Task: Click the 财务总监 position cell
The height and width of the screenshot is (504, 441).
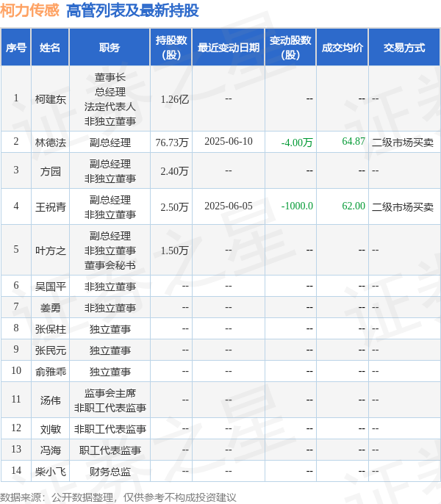Action: click(x=110, y=472)
